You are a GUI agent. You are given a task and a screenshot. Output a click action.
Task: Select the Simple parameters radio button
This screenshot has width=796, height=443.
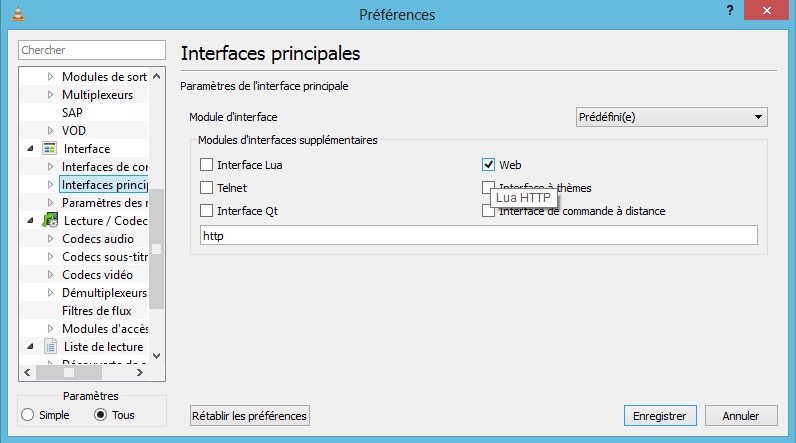pyautogui.click(x=27, y=415)
